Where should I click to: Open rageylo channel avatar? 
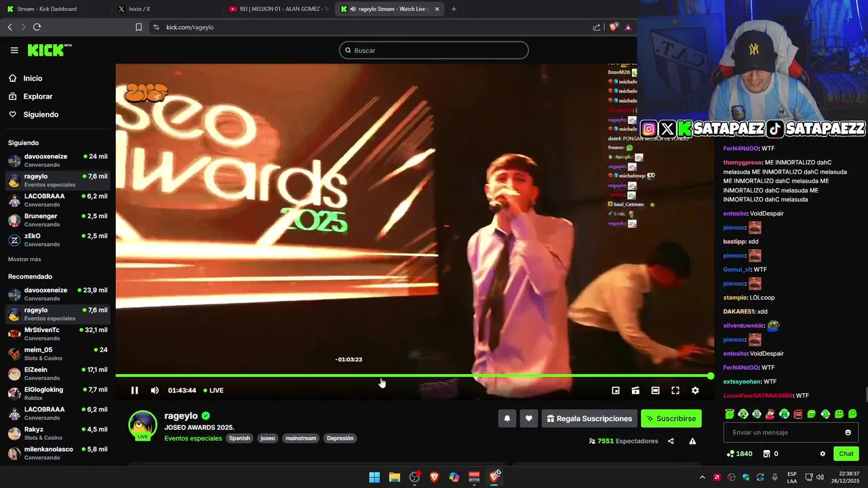coord(142,426)
